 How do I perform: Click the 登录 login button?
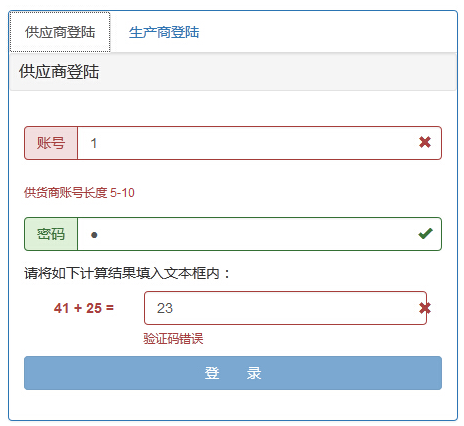(233, 373)
